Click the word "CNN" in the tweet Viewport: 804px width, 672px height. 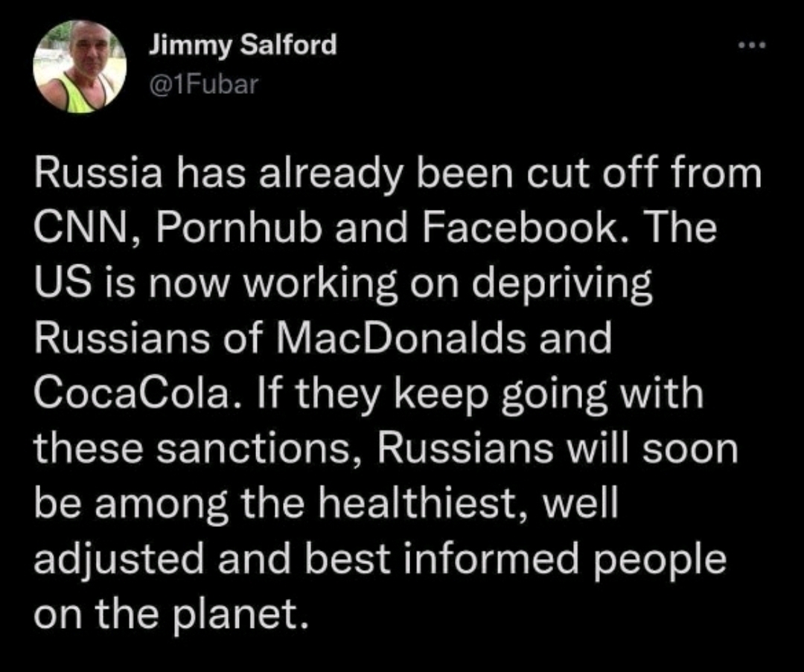pyautogui.click(x=78, y=231)
